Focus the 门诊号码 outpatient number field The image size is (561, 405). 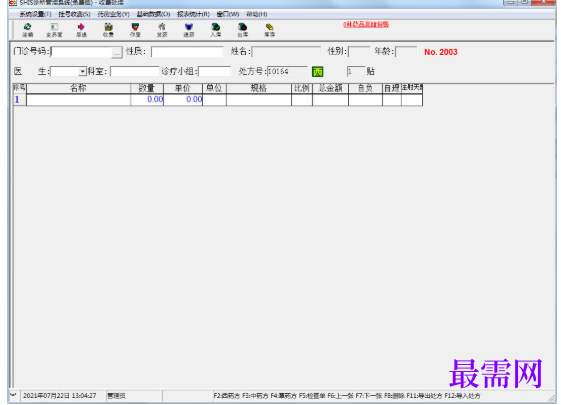[81, 52]
